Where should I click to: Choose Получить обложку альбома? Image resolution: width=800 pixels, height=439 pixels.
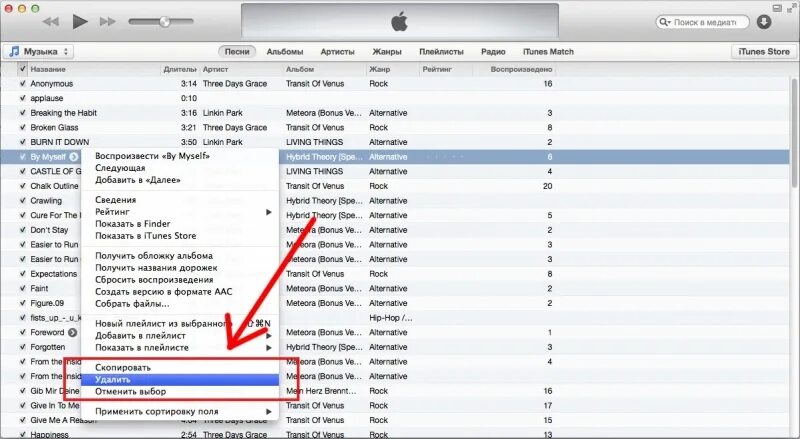[x=180, y=255]
